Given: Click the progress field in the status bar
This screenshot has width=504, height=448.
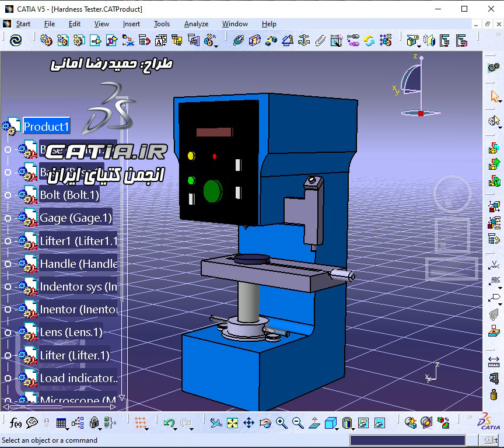Looking at the screenshot, I should pyautogui.click(x=408, y=440).
